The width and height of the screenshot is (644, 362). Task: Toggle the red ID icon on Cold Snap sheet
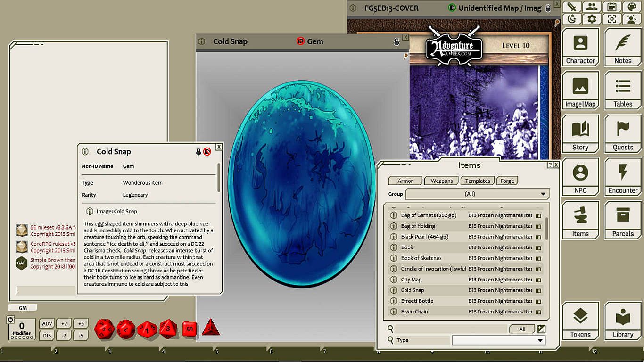point(207,152)
